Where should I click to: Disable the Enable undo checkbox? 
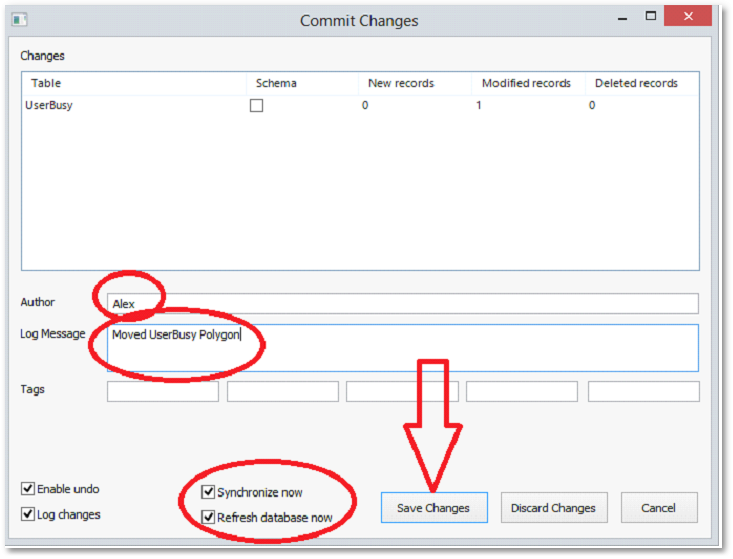tap(28, 488)
